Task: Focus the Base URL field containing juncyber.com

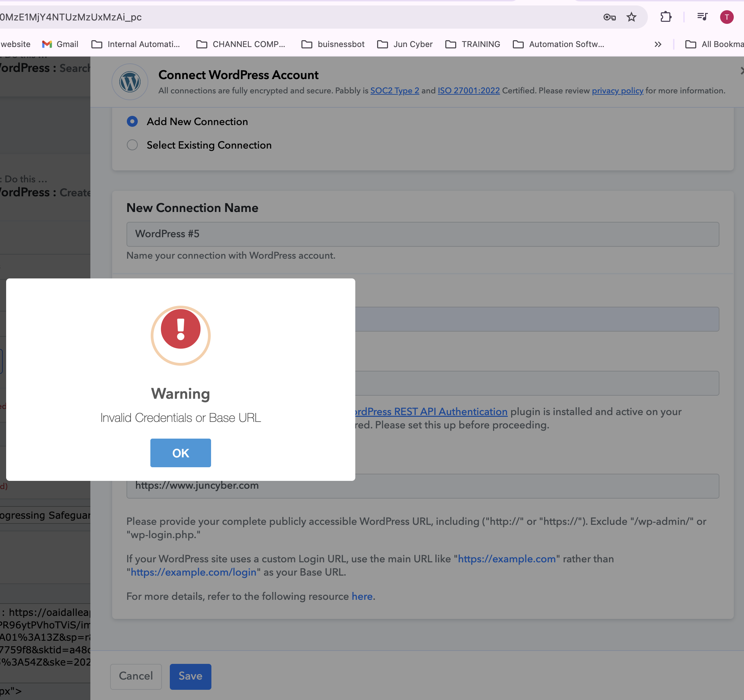Action: click(x=423, y=486)
